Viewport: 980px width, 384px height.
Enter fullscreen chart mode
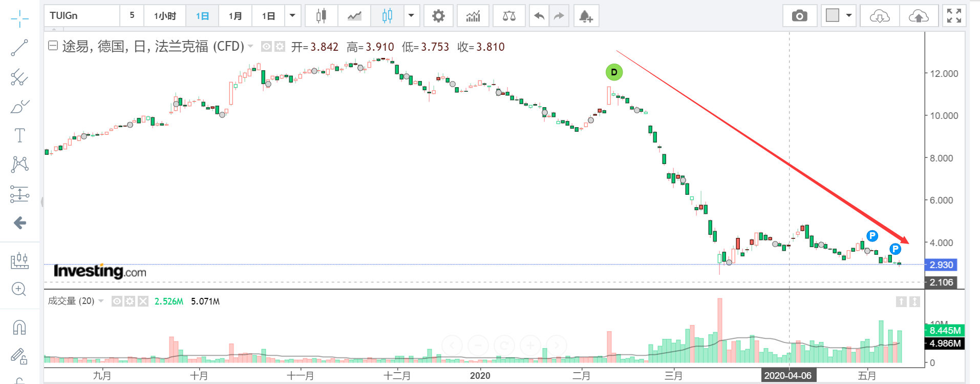point(954,16)
